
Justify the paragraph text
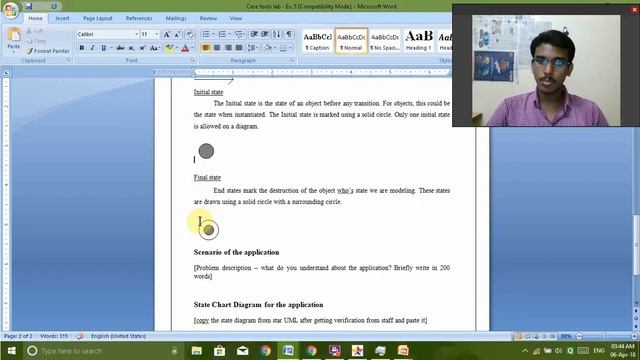click(239, 48)
